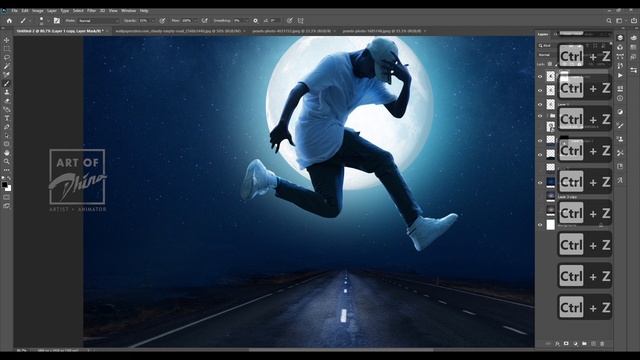Screen dimensions: 640x360
Task: Click the symmetry paint options icon
Action: tap(301, 20)
